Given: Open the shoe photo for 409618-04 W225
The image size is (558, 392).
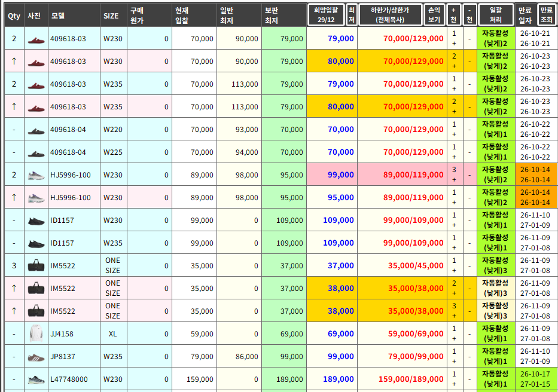Looking at the screenshot, I should (36, 153).
